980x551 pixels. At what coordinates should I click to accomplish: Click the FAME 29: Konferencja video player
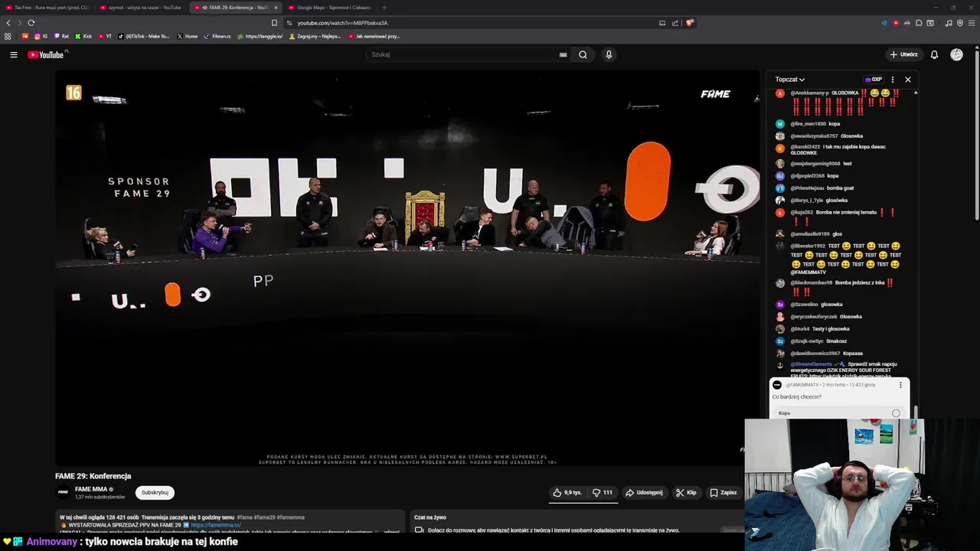click(x=407, y=268)
